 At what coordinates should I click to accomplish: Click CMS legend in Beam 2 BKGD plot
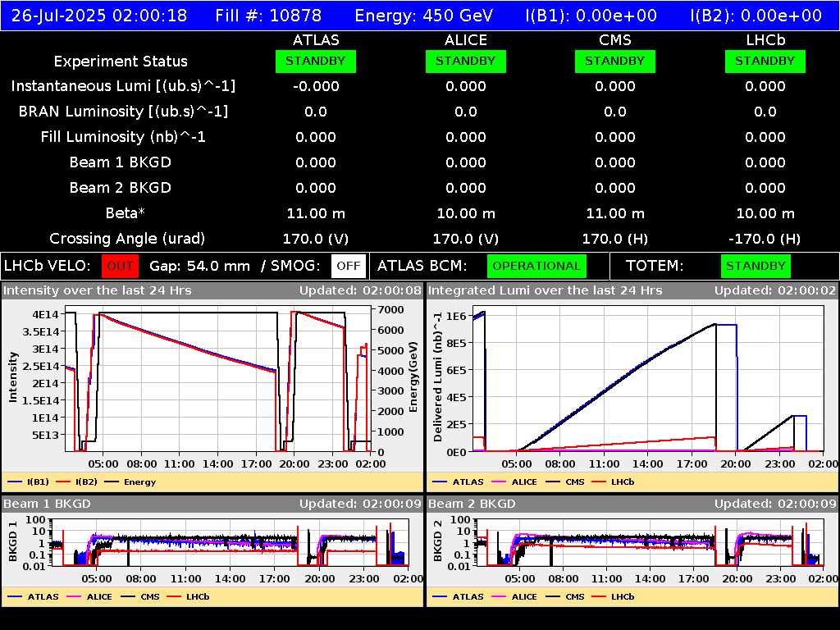(x=565, y=597)
